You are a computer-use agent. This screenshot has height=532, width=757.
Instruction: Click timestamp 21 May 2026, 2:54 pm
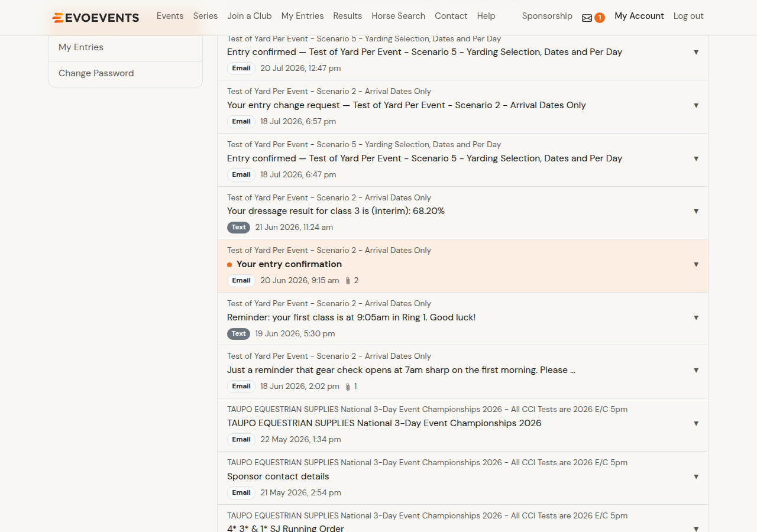(300, 493)
